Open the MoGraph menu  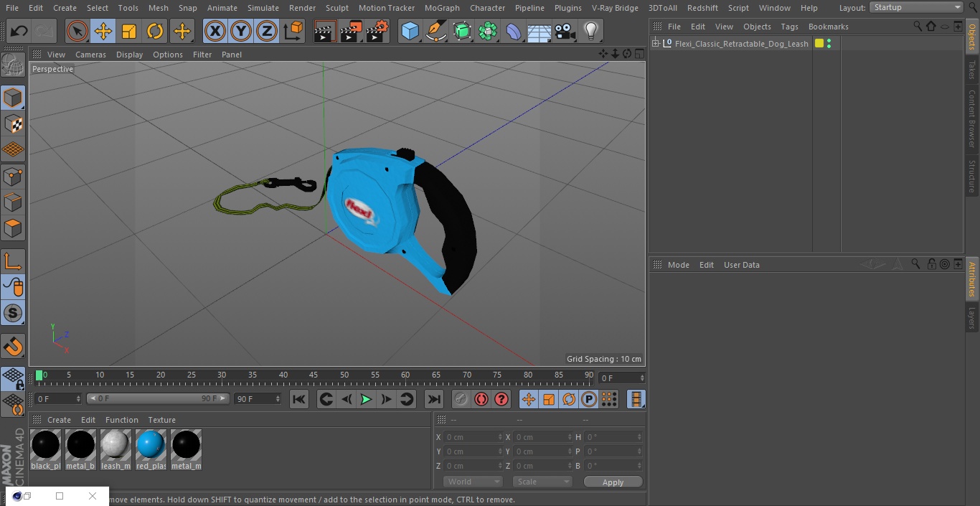pos(442,8)
